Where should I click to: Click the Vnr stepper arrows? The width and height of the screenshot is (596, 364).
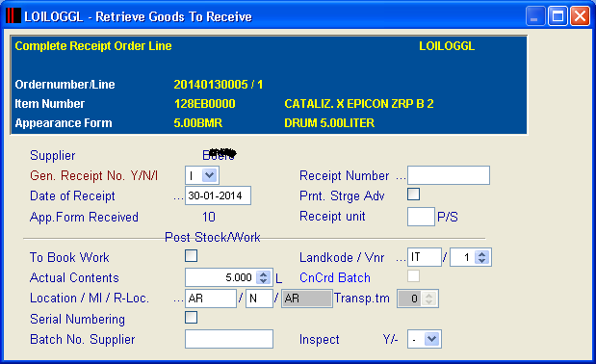482,257
